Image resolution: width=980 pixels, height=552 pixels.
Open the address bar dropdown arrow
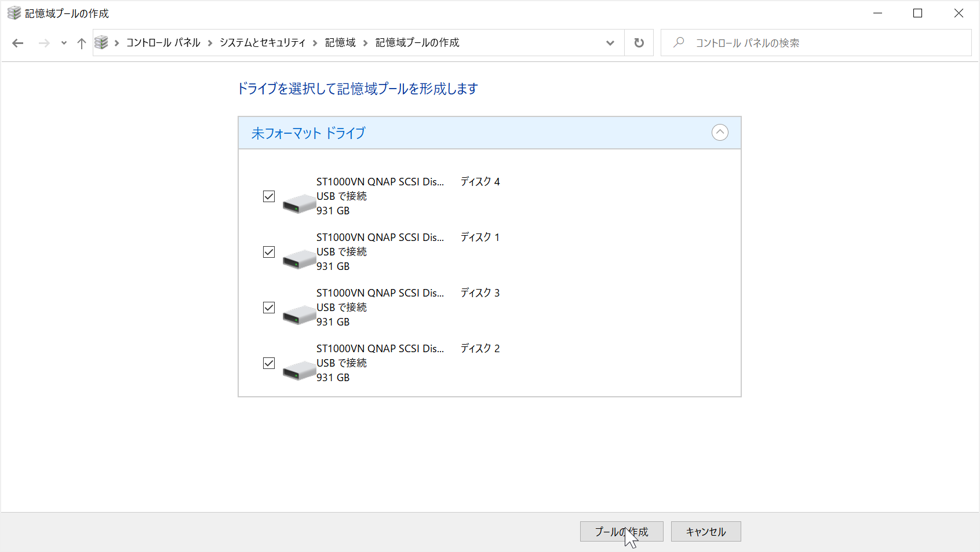click(610, 42)
